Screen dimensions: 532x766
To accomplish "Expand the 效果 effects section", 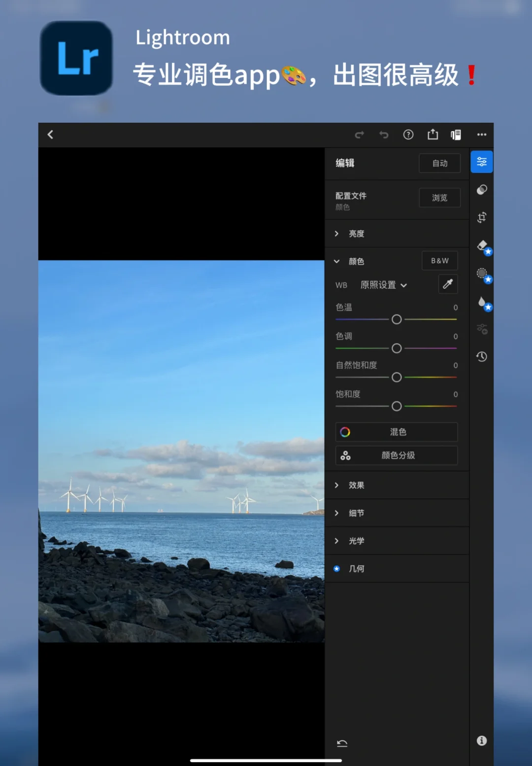I will [x=397, y=485].
